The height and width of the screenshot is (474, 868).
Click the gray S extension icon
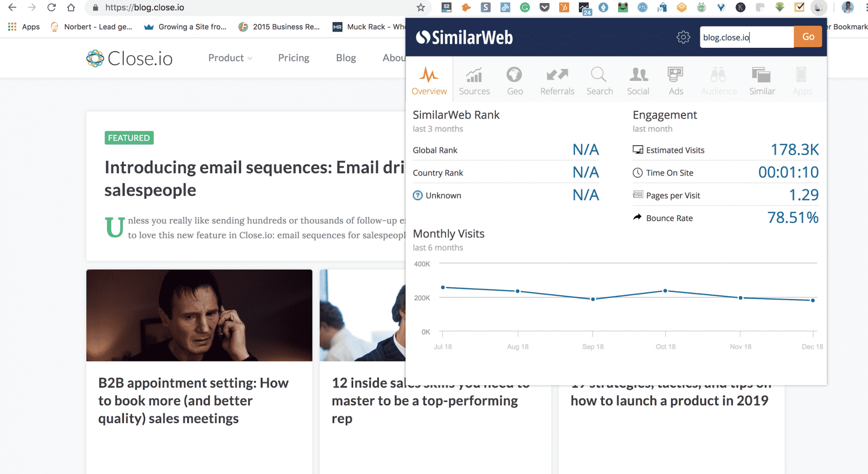click(486, 7)
